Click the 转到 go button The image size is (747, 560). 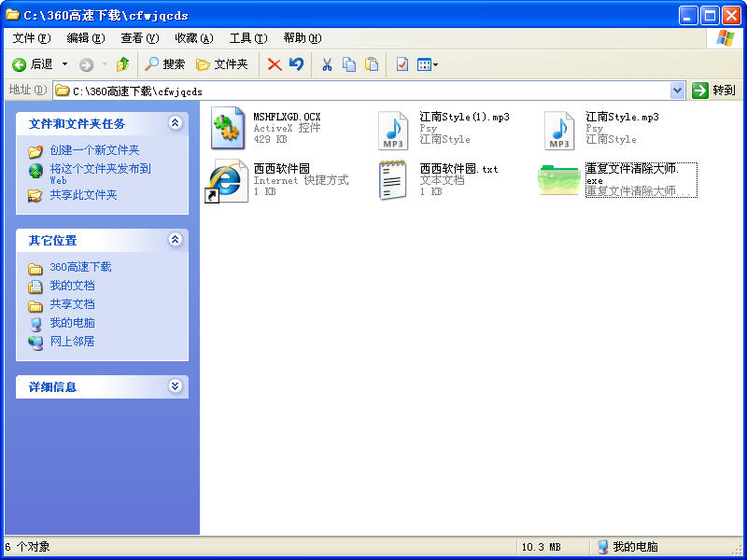[x=713, y=91]
